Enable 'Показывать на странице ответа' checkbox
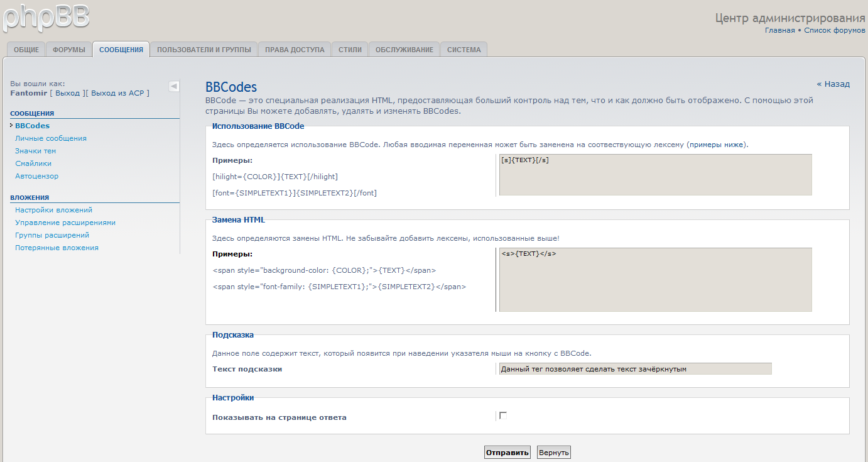This screenshot has height=462, width=868. (x=503, y=415)
